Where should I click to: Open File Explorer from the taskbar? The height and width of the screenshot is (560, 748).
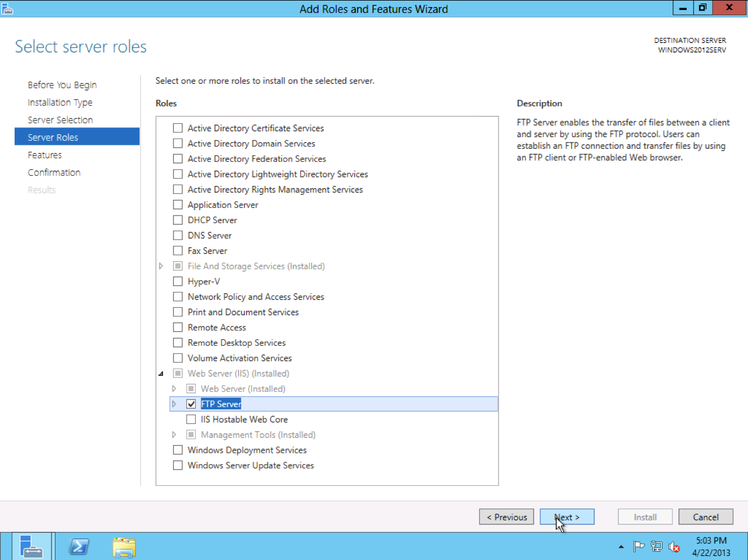[124, 547]
